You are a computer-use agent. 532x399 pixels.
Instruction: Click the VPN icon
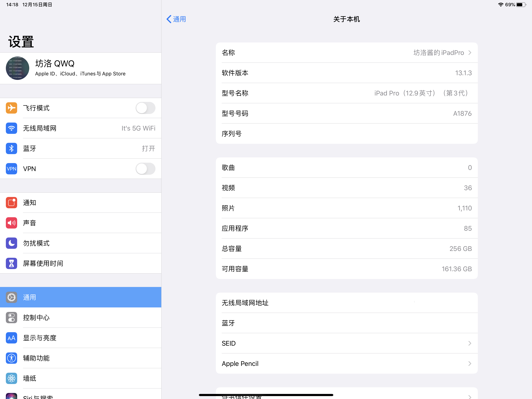tap(11, 169)
